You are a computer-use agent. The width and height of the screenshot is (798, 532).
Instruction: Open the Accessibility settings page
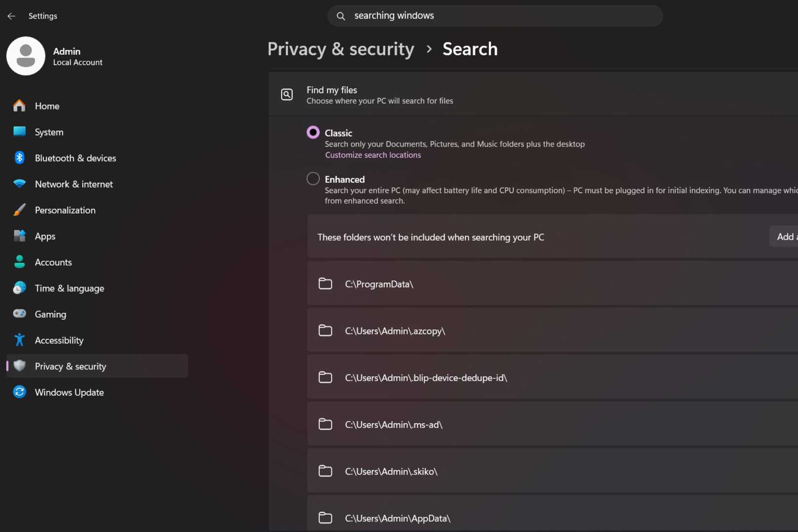[97, 340]
